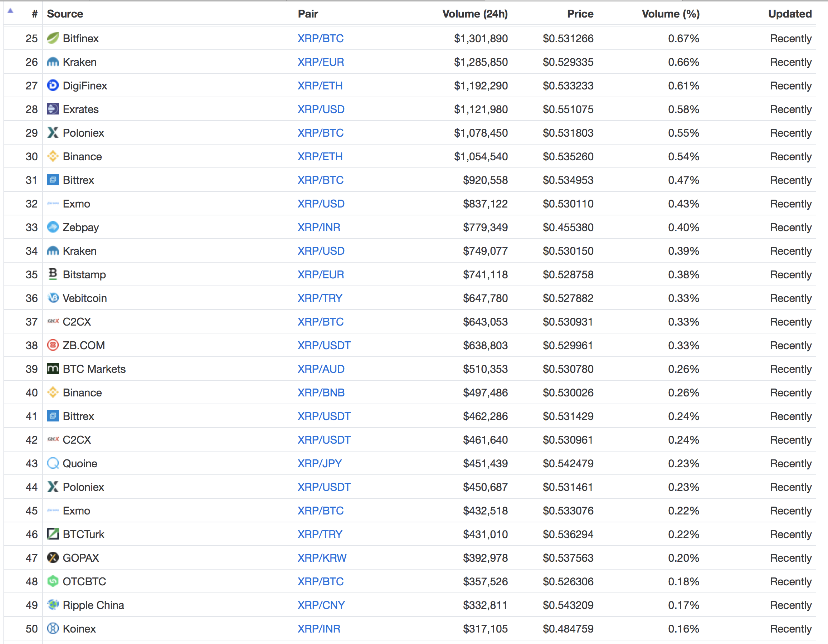Open the OTCBTC exchange name
Screen dimensions: 828x644
point(84,581)
